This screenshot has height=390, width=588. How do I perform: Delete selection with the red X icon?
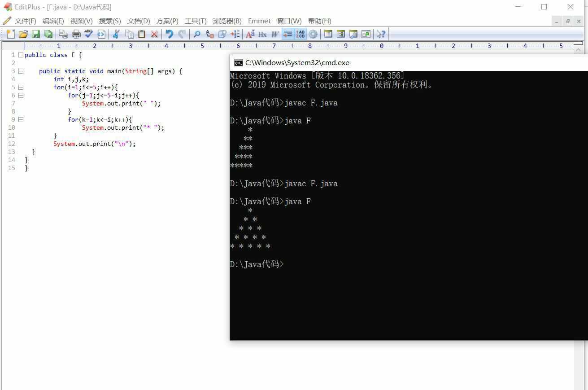click(x=154, y=34)
